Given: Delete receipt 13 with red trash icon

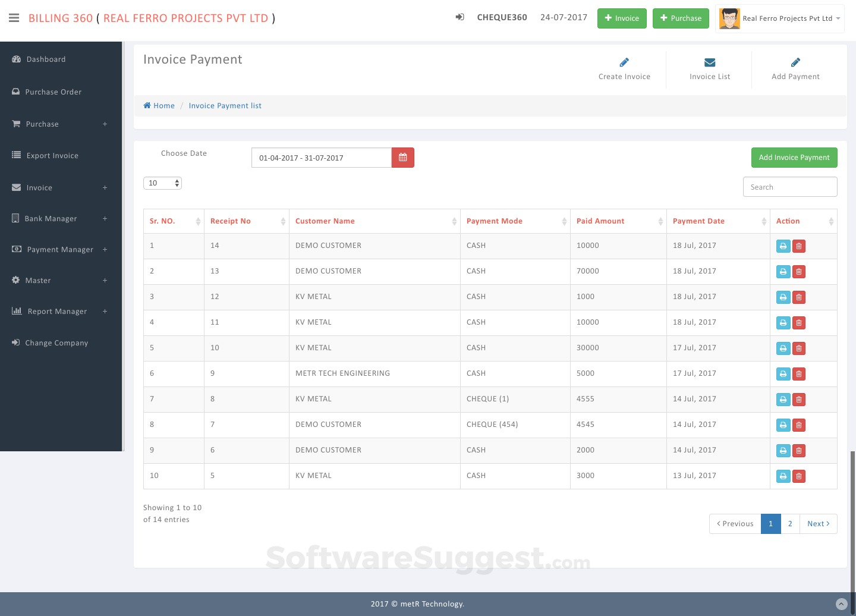Looking at the screenshot, I should (799, 272).
